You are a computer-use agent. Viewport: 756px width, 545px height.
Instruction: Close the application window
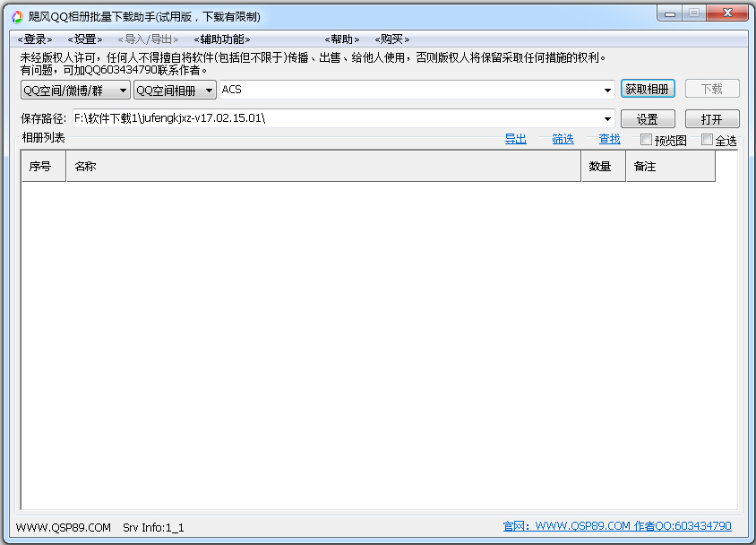[727, 13]
